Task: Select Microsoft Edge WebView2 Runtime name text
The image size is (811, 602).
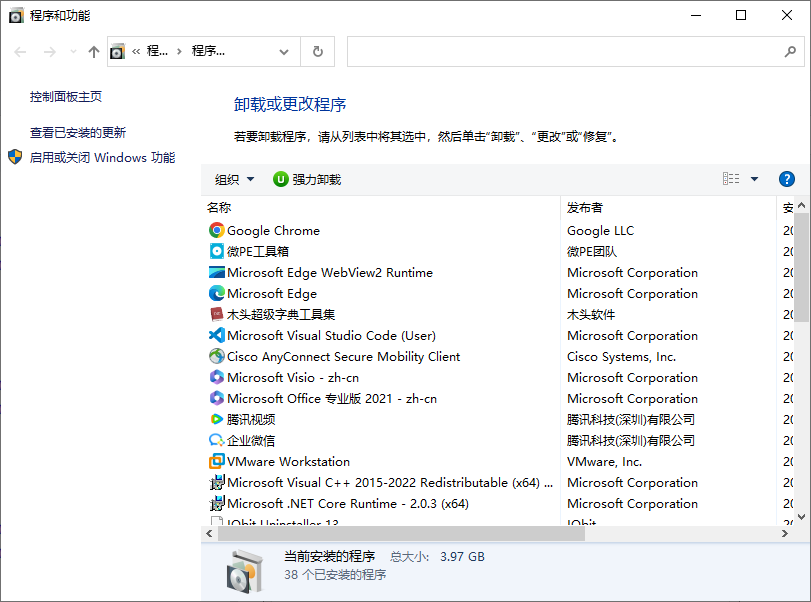Action: pyautogui.click(x=330, y=273)
